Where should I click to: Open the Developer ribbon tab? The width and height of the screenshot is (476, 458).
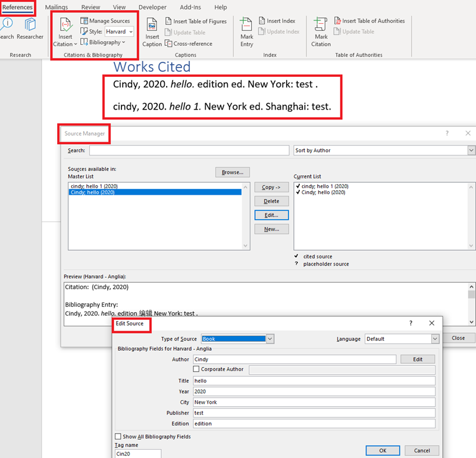(x=152, y=7)
